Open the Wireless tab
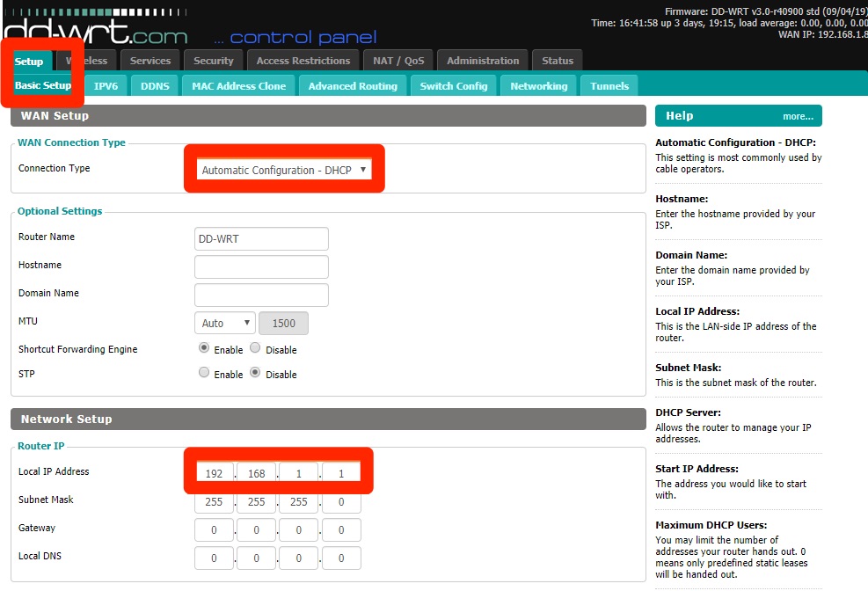 click(x=86, y=61)
